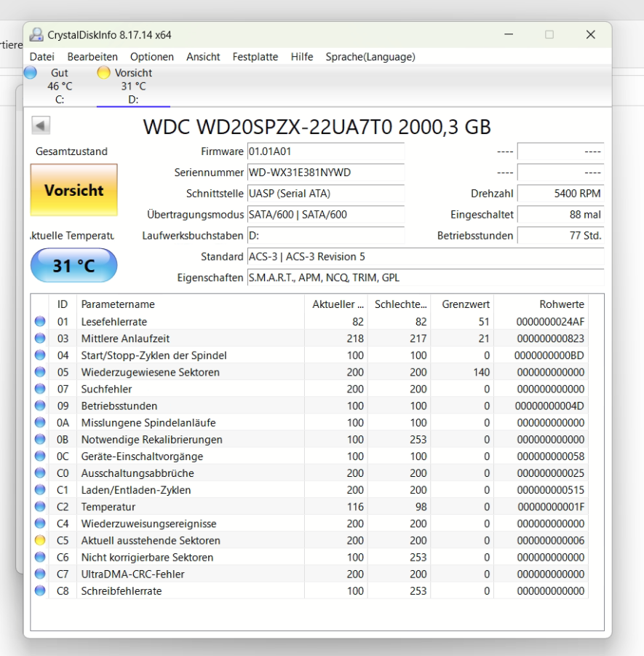Screen dimensions: 644x656
Task: Click the yellow Vorsicht health status button
Action: coord(74,190)
